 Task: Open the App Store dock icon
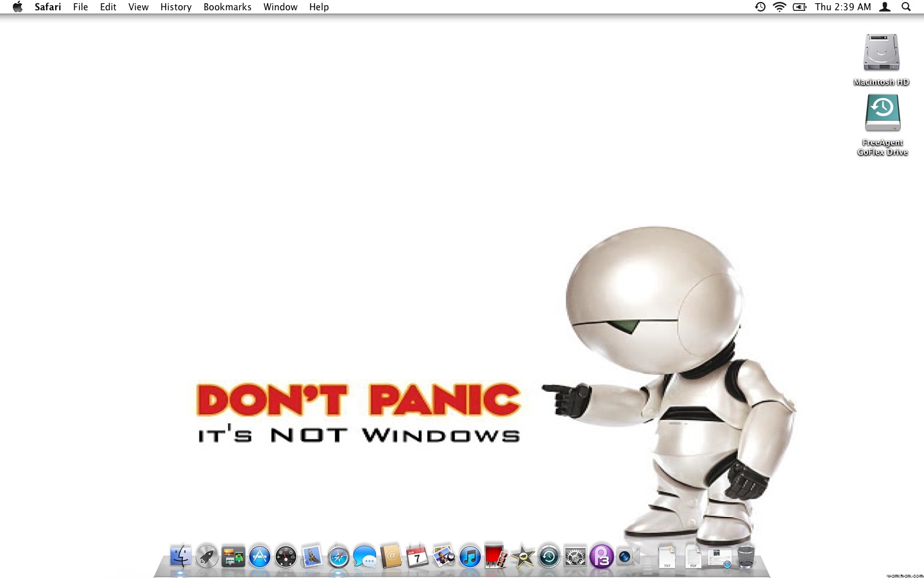pos(259,556)
